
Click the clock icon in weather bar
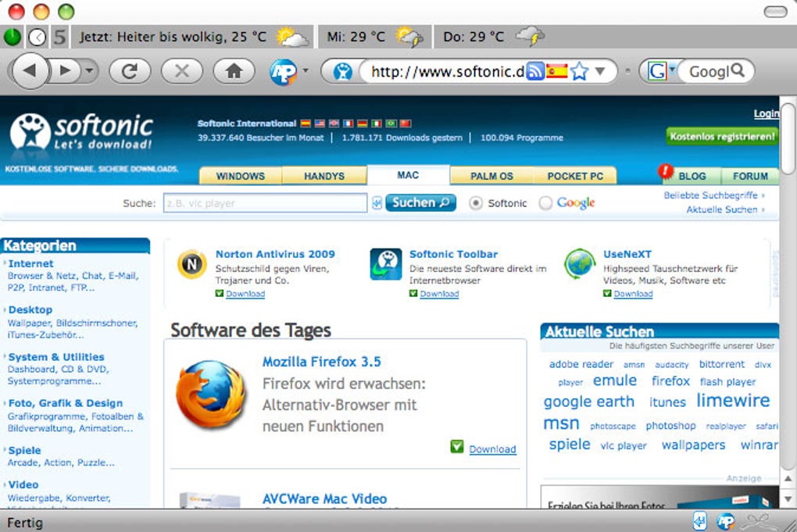37,37
